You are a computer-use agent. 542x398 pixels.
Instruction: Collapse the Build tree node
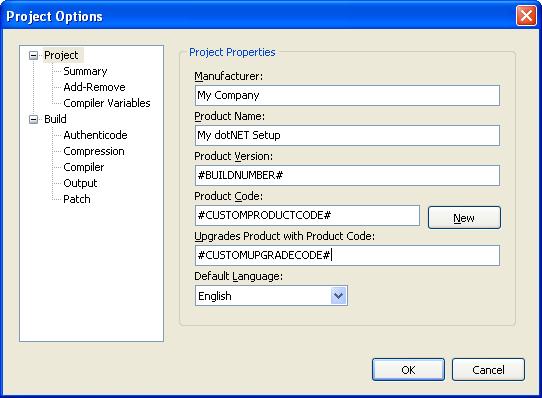click(34, 119)
